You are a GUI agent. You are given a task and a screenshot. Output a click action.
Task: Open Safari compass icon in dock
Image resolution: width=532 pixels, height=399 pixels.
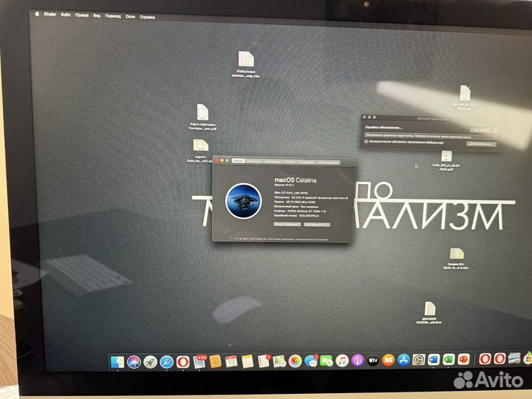167,362
